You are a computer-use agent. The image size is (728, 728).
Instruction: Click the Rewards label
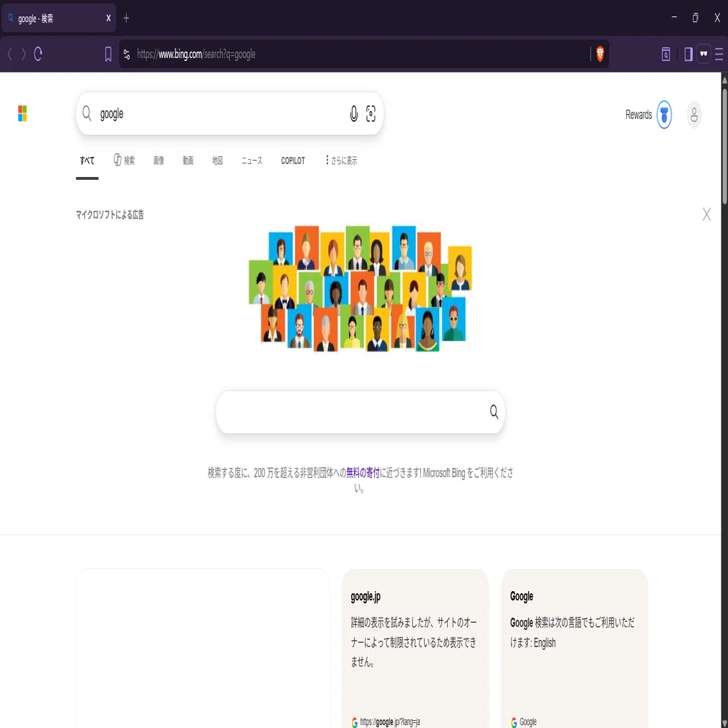point(638,115)
